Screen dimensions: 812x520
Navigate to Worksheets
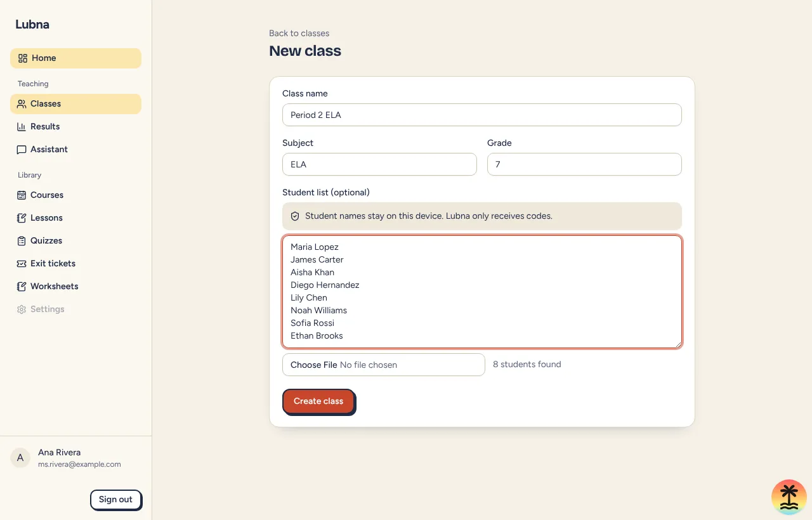point(75,287)
